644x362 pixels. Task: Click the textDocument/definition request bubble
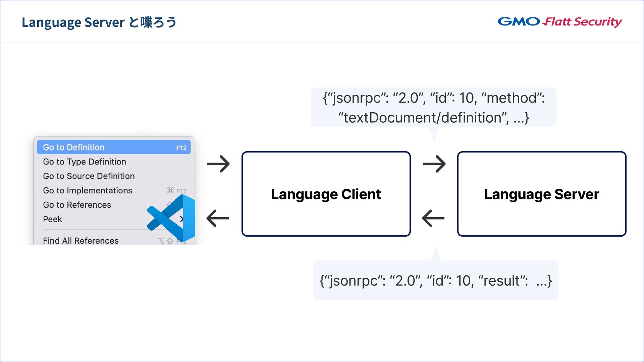click(434, 108)
